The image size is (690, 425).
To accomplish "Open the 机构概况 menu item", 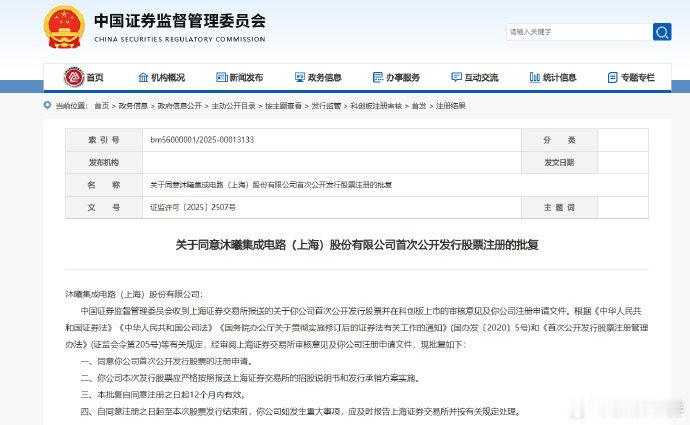I will [x=168, y=77].
